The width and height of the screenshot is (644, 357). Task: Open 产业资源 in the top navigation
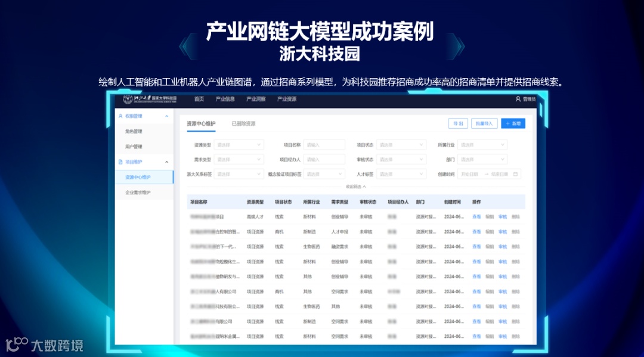[287, 99]
